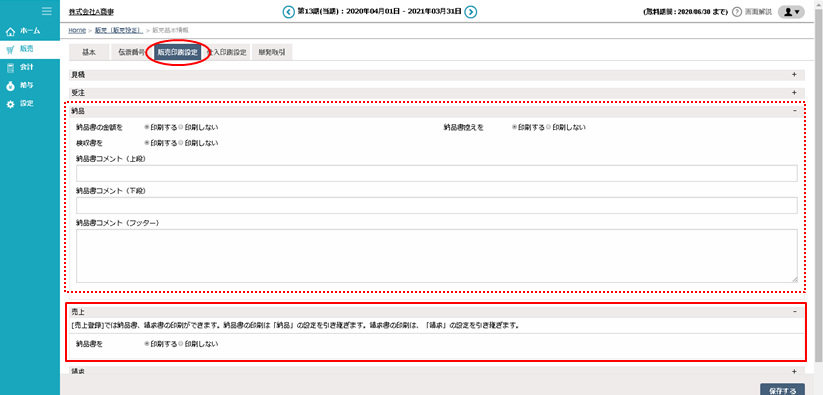Open the user account dropdown
The image size is (823, 395).
point(791,12)
